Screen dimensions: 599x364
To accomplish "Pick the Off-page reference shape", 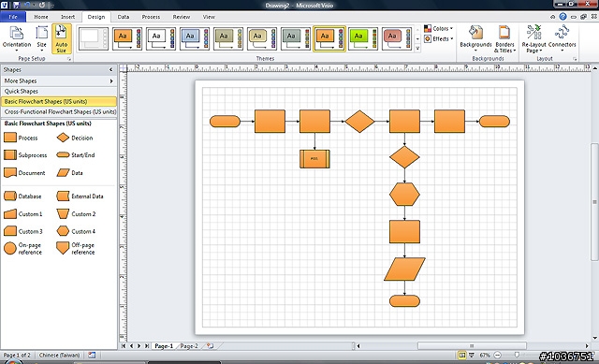I will [76, 248].
